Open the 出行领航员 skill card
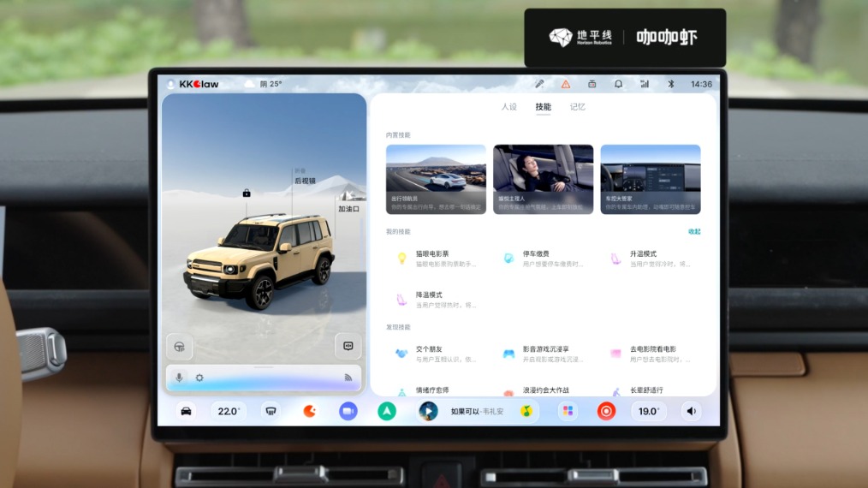868x488 pixels. coord(437,180)
